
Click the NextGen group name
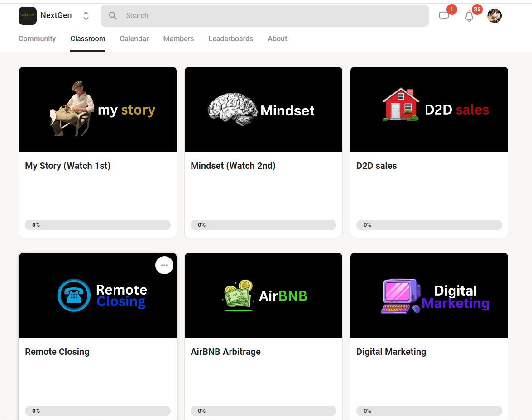click(x=56, y=15)
